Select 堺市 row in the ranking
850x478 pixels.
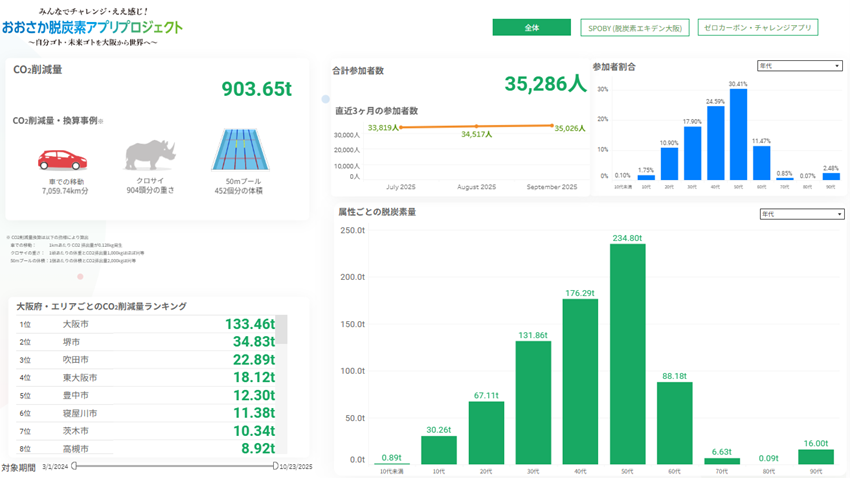coord(72,342)
